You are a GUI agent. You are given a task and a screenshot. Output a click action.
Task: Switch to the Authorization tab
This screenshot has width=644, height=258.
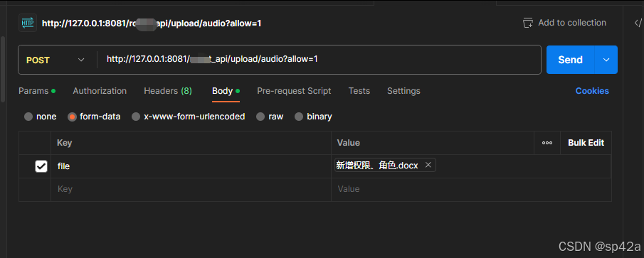(x=100, y=91)
